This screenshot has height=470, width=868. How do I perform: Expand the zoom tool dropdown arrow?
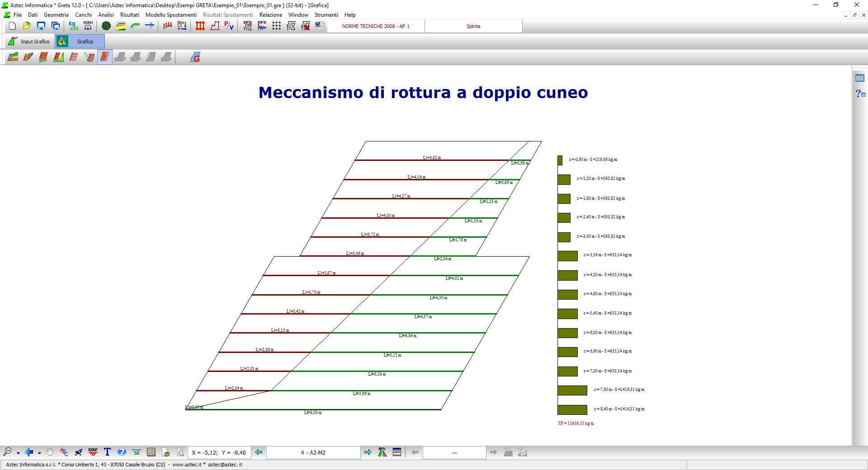(18, 453)
